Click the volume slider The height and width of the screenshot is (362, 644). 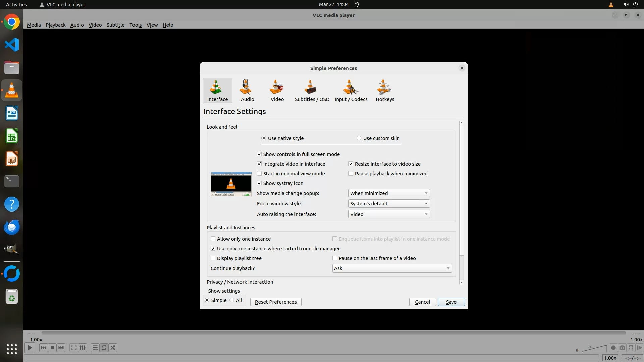(595, 349)
